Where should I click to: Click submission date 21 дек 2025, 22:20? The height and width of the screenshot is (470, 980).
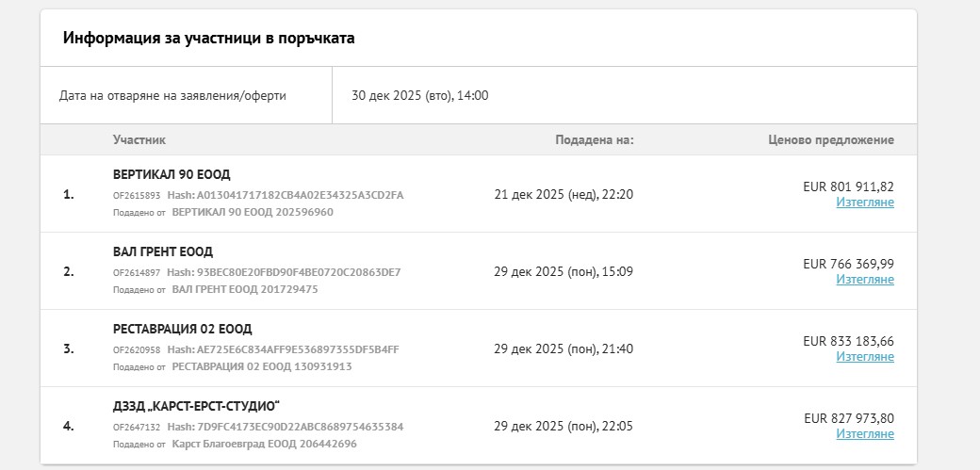(x=563, y=195)
